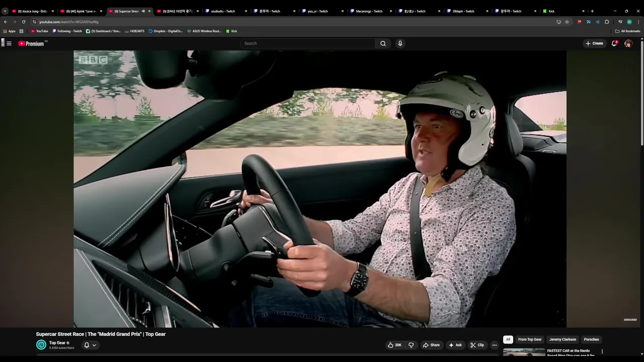Click the video player to pause
Image resolution: width=644 pixels, height=362 pixels.
(x=320, y=189)
